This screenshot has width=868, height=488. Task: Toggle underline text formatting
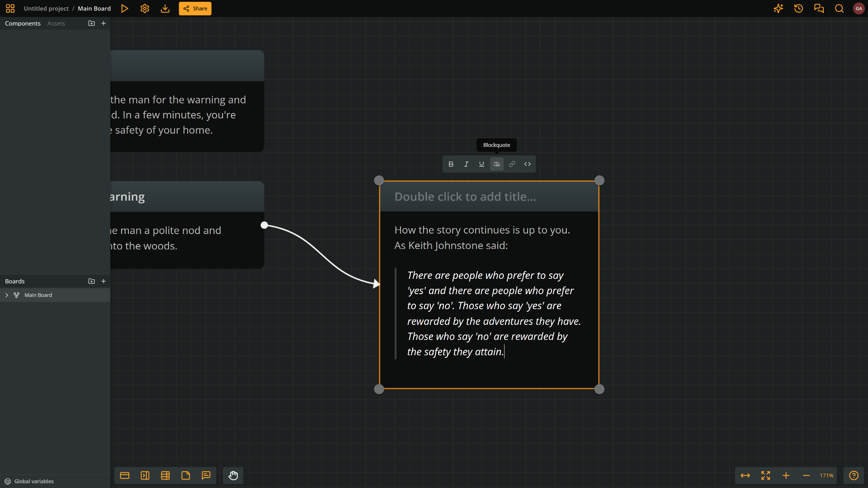pos(481,164)
